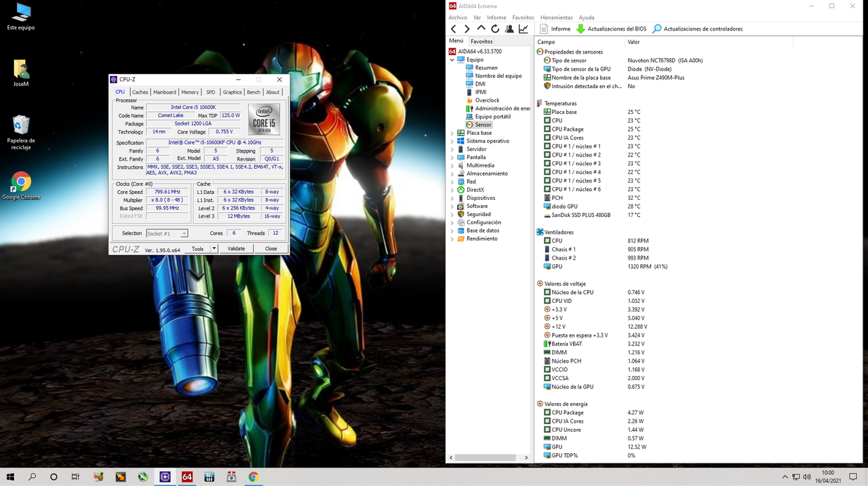Open the Ver menu

pyautogui.click(x=477, y=18)
